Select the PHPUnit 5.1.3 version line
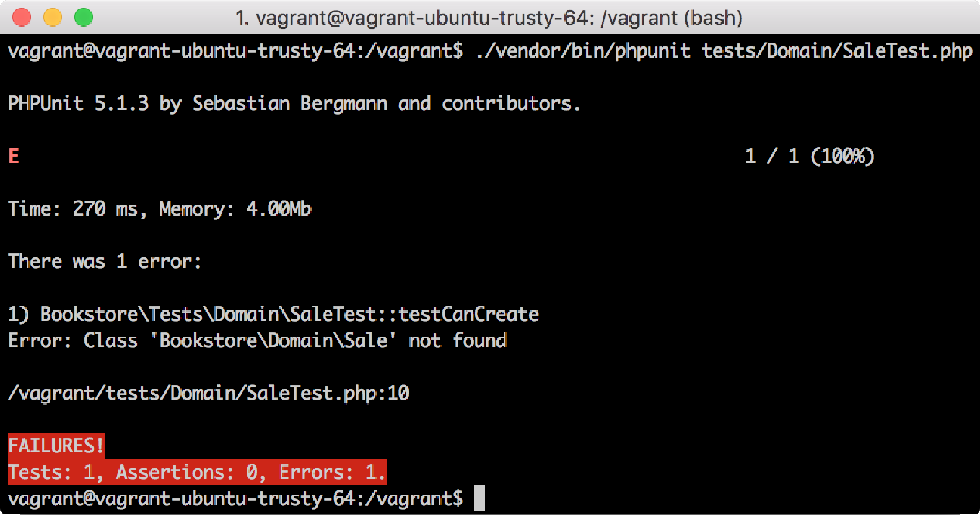The height and width of the screenshot is (515, 980). point(294,103)
